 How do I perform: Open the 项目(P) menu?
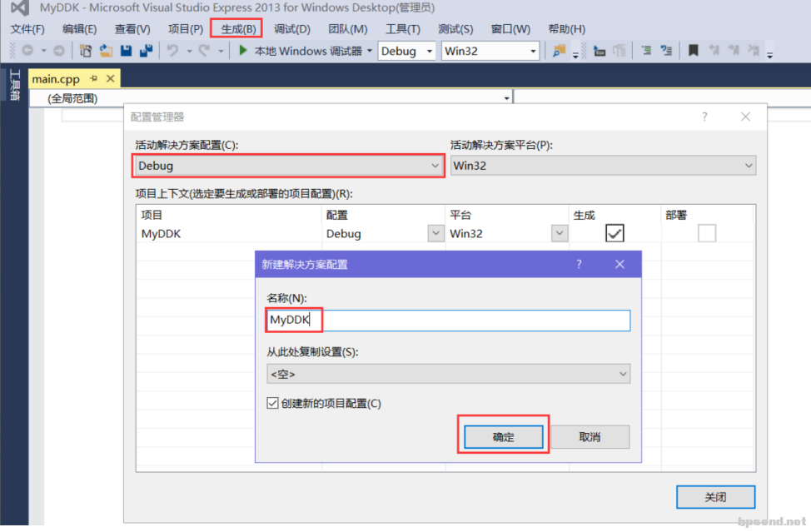point(185,29)
